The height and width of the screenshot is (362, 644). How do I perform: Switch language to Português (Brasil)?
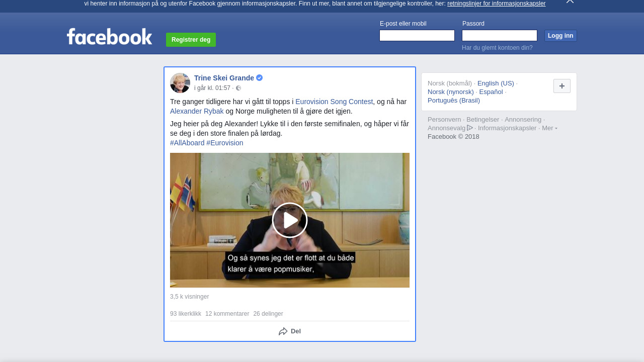(454, 101)
